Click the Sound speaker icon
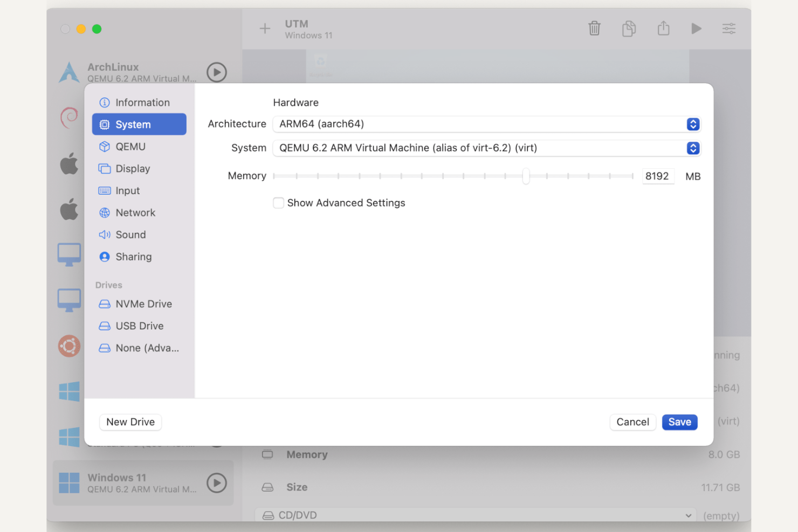This screenshot has height=532, width=798. (x=105, y=235)
